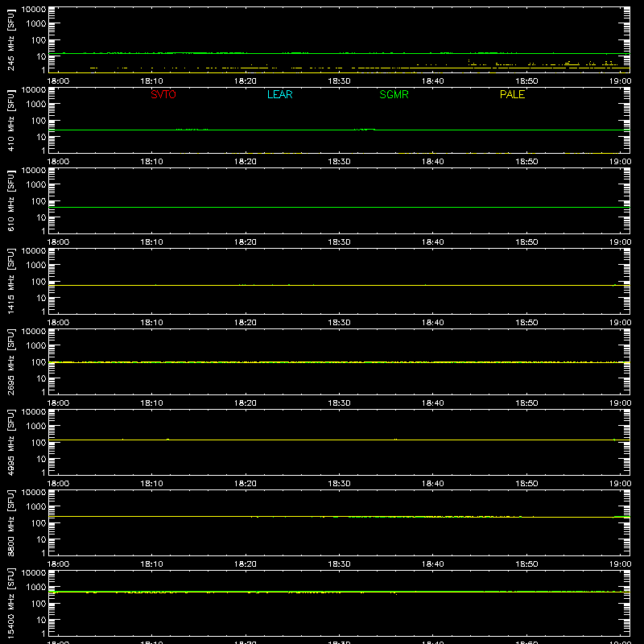Click the 100 y-tick of 2695 MHz panel
644x644 pixels.
39,361
